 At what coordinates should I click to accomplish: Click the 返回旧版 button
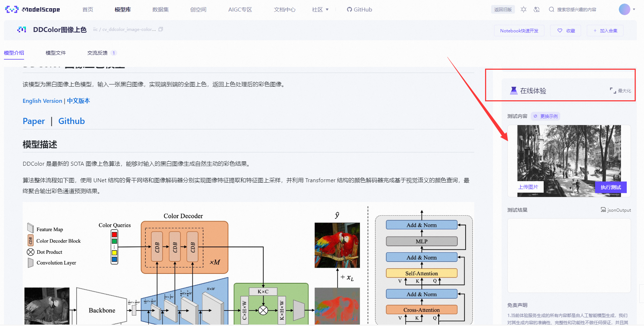(x=503, y=9)
